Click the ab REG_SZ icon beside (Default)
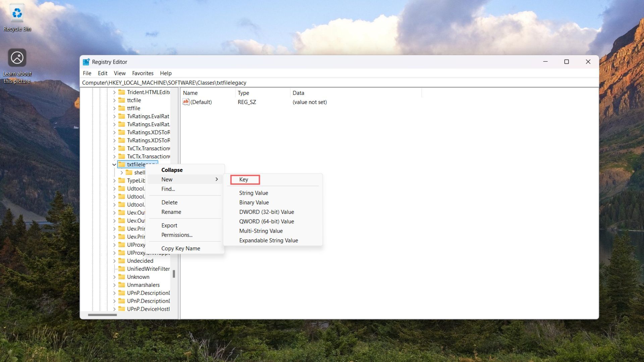644x362 pixels. (186, 102)
